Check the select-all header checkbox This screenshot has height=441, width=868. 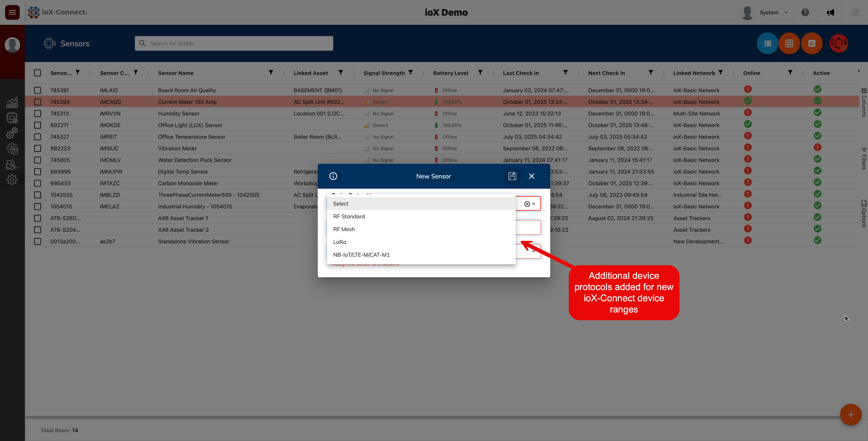click(x=38, y=73)
